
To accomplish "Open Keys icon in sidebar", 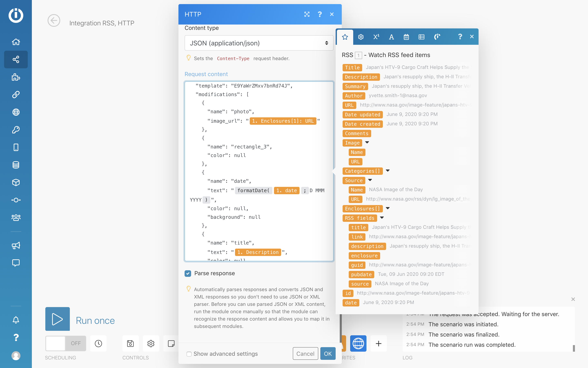I will pyautogui.click(x=16, y=130).
